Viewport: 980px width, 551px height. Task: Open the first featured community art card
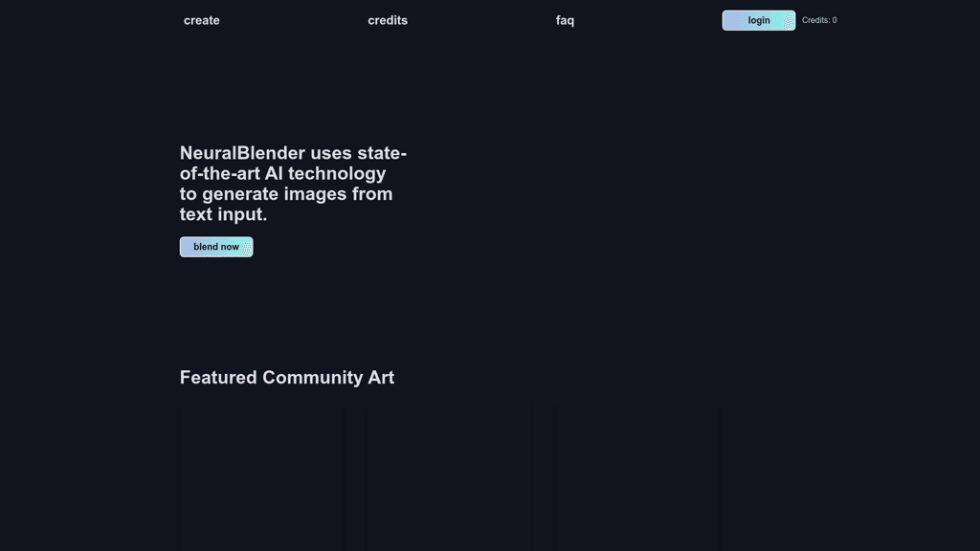coord(261,478)
